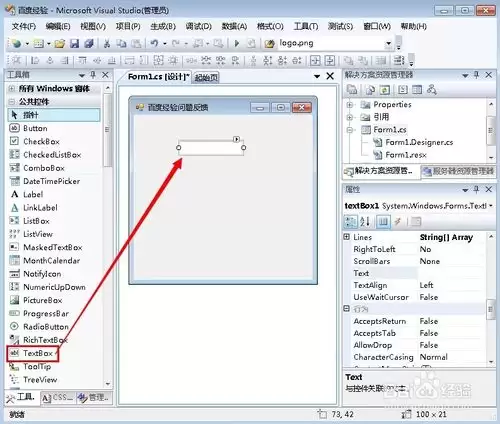
Task: Start debugging with the green play icon
Action: [237, 43]
